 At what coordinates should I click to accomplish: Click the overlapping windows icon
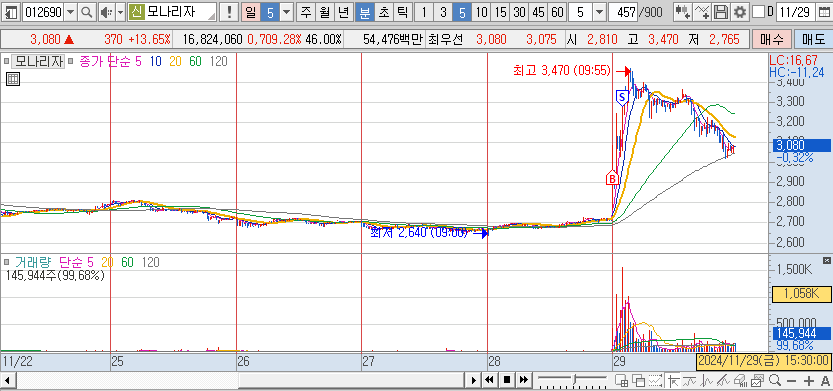tap(639, 380)
